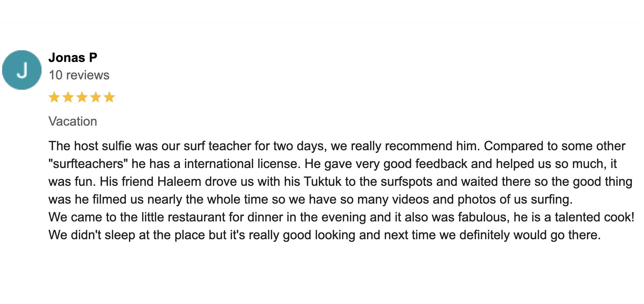Click the second rating star

tap(68, 97)
